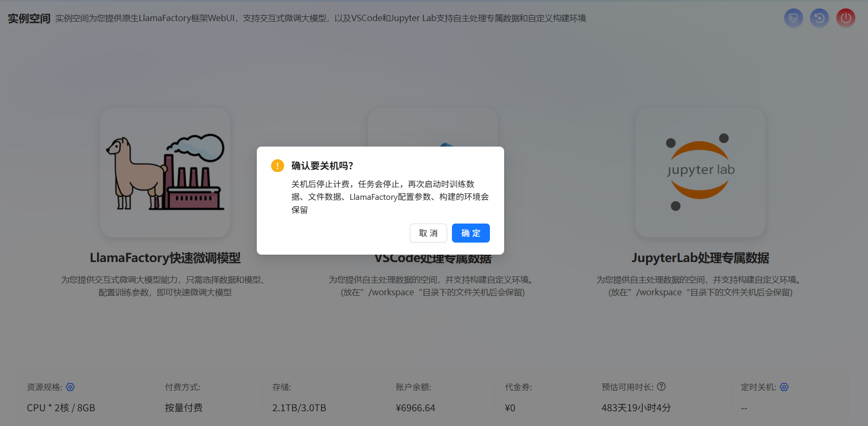Click the shutdown warning message in dialog
The image size is (868, 426).
[390, 197]
